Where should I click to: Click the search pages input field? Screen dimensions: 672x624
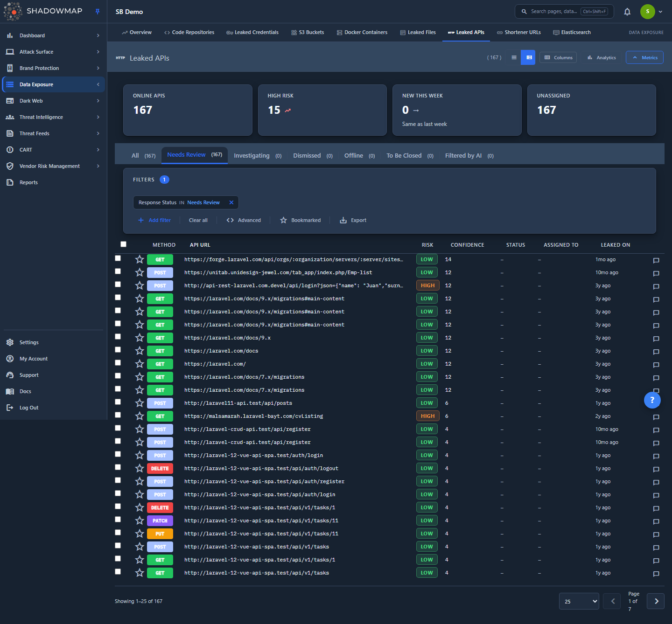(564, 12)
